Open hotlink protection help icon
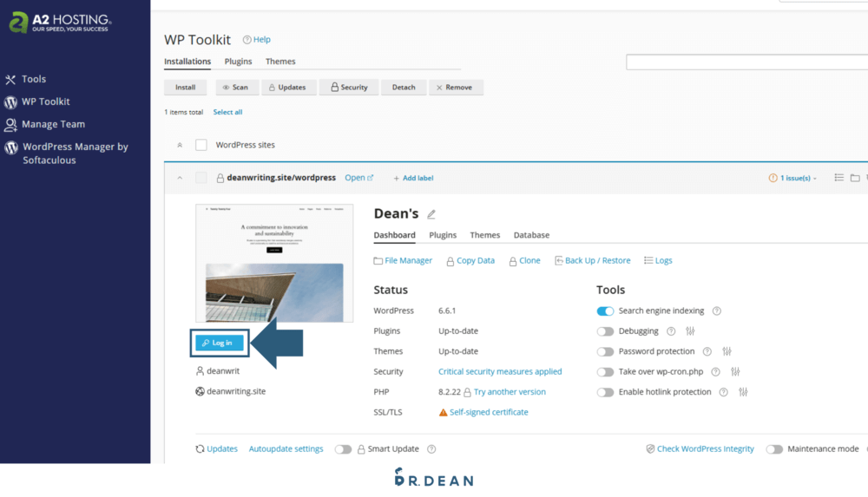Viewport: 868px width, 497px height. (x=723, y=392)
